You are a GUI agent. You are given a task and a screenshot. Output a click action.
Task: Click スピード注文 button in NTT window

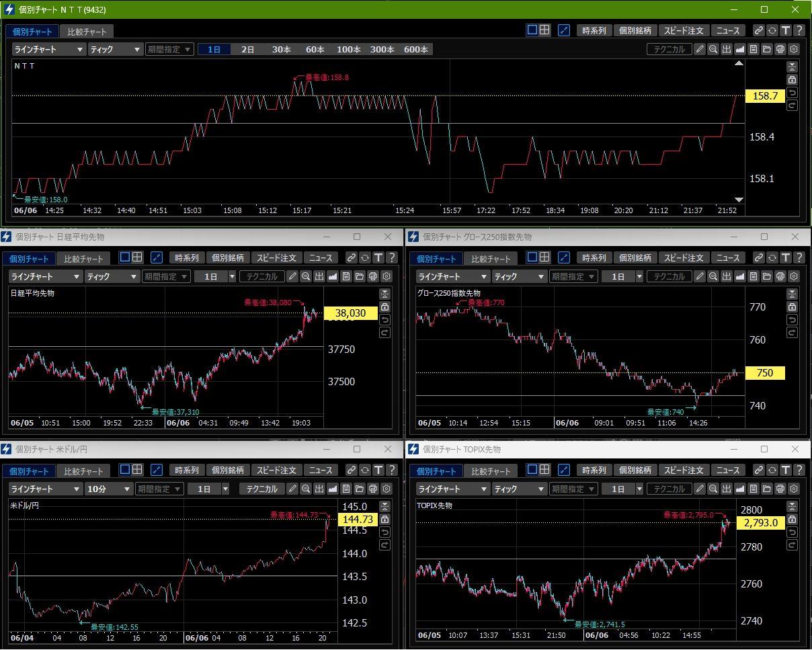point(684,30)
